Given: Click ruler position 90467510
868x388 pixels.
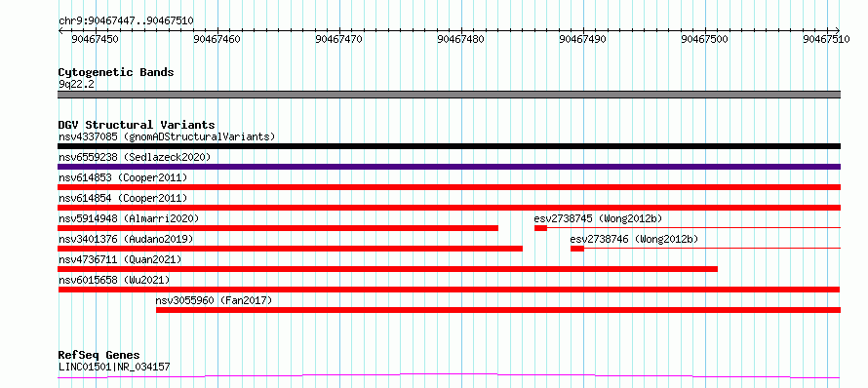Looking at the screenshot, I should (x=826, y=39).
